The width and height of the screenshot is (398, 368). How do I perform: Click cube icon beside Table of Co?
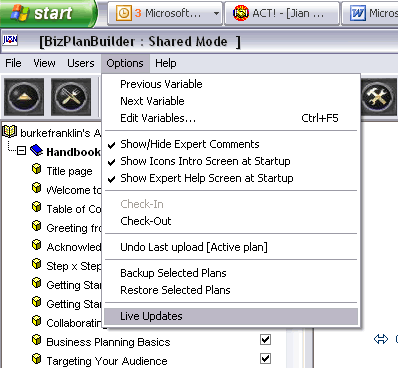coord(37,207)
